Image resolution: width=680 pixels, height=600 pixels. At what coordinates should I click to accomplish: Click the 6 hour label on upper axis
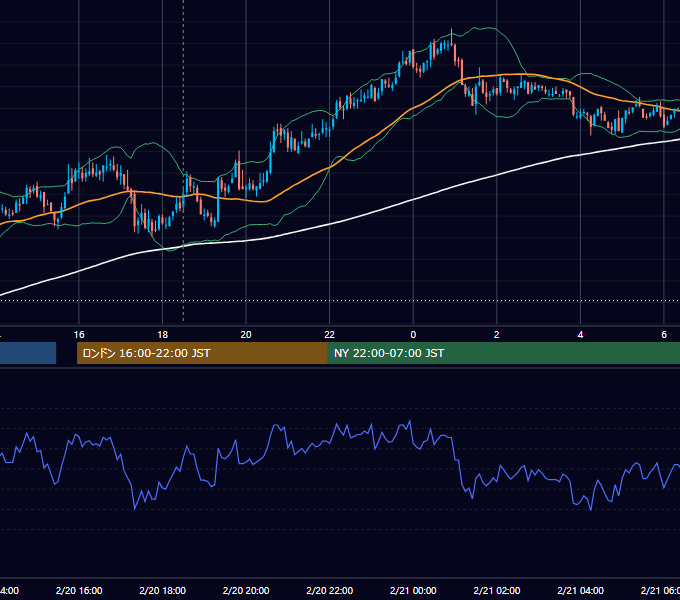(x=664, y=335)
